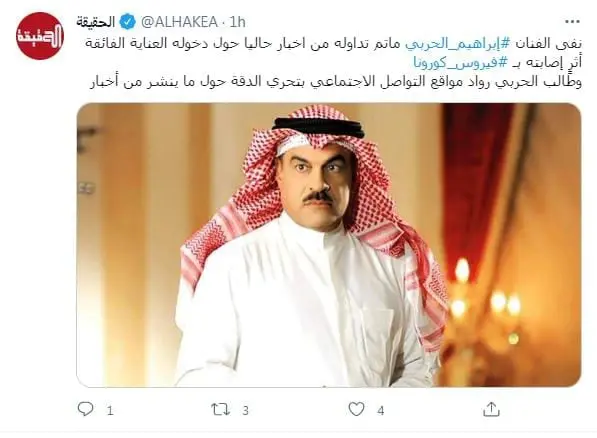Like the tweet with heart icon
Screen dimensions: 597x438
356,409
